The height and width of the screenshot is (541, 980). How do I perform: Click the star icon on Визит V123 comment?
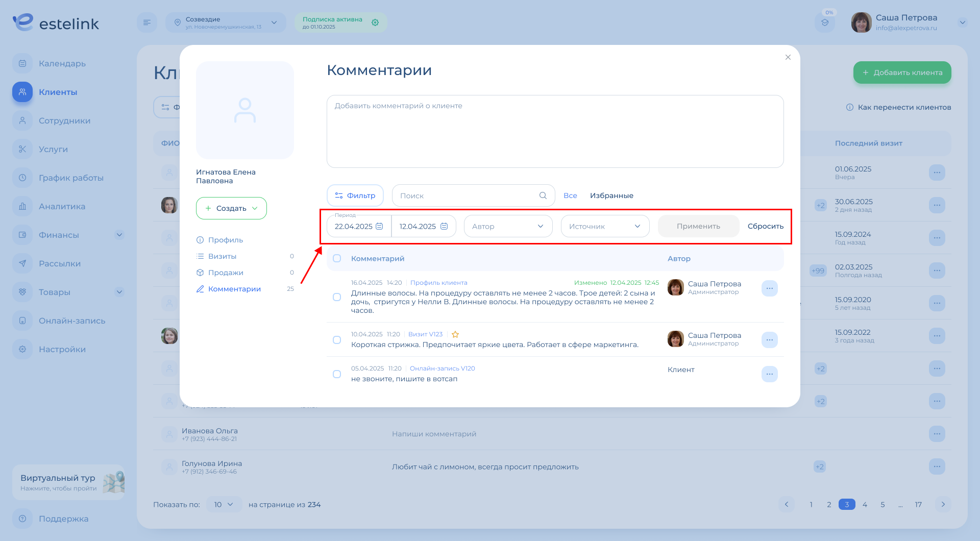coord(455,334)
